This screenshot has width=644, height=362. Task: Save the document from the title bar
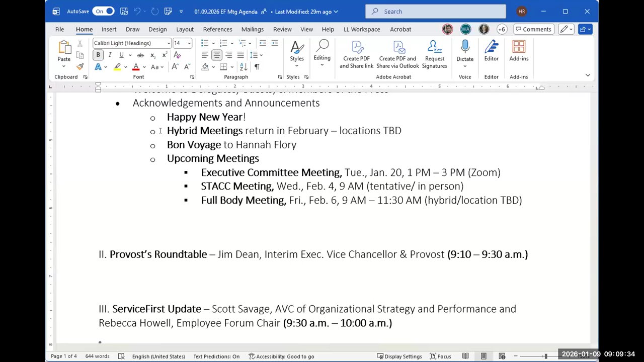[124, 11]
